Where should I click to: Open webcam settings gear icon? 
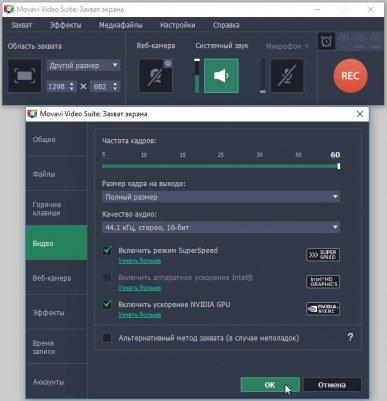pyautogui.click(x=168, y=63)
